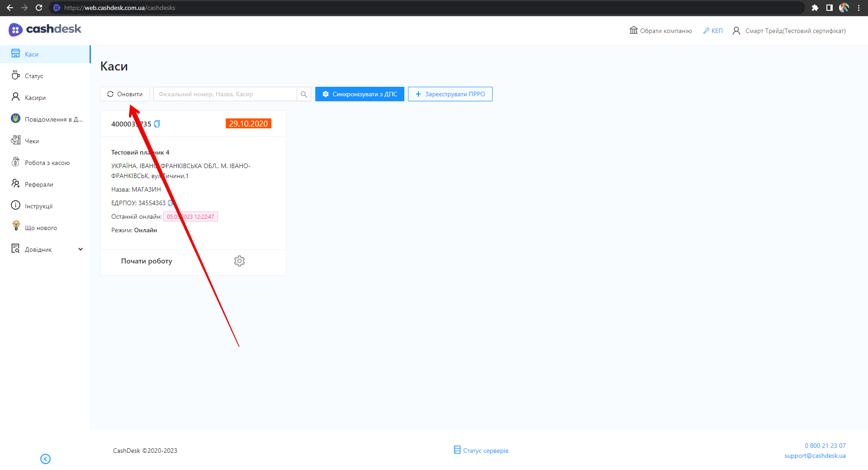Open the КЕП key settings
The height and width of the screenshot is (470, 868).
coord(713,31)
